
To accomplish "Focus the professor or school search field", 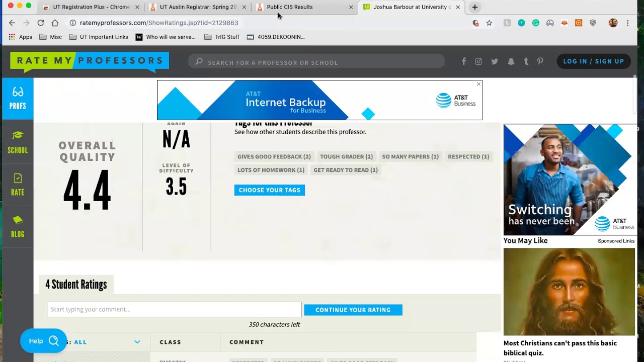I will click(x=316, y=62).
